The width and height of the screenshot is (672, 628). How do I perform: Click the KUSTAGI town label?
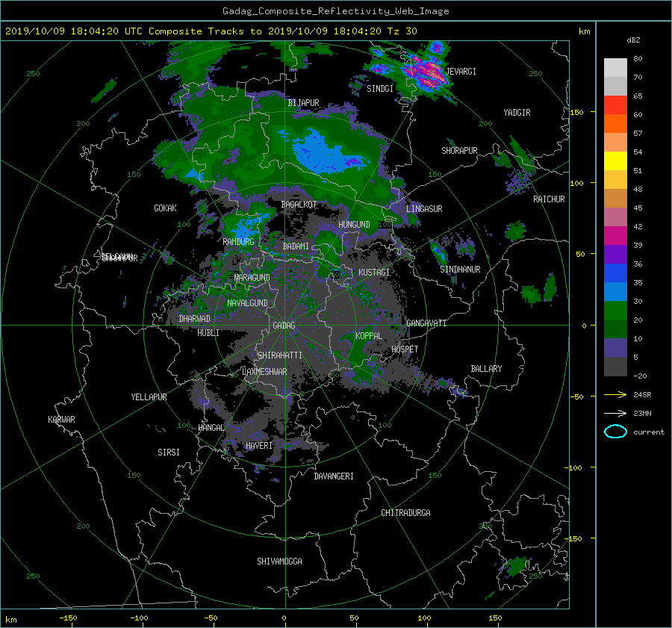click(374, 273)
